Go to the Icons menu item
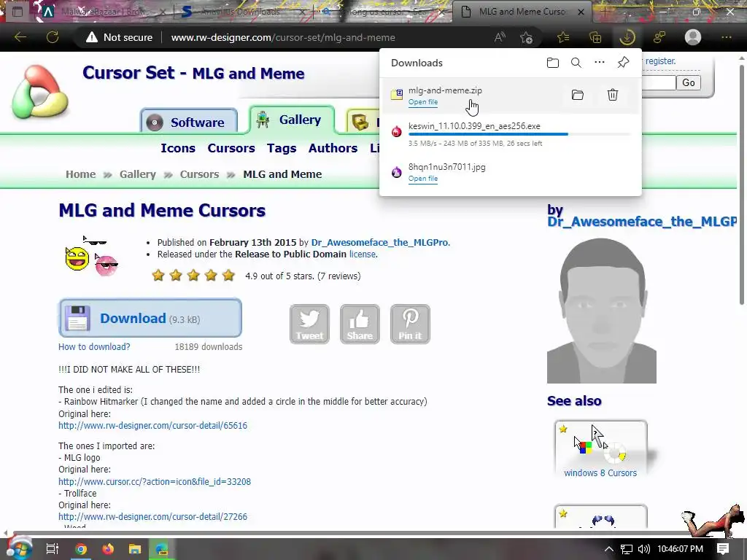 [178, 148]
